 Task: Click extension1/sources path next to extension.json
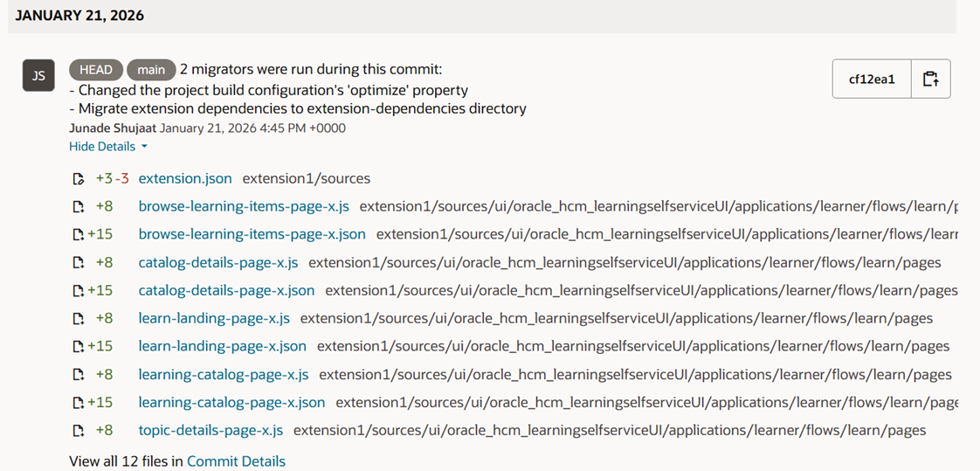coord(307,179)
